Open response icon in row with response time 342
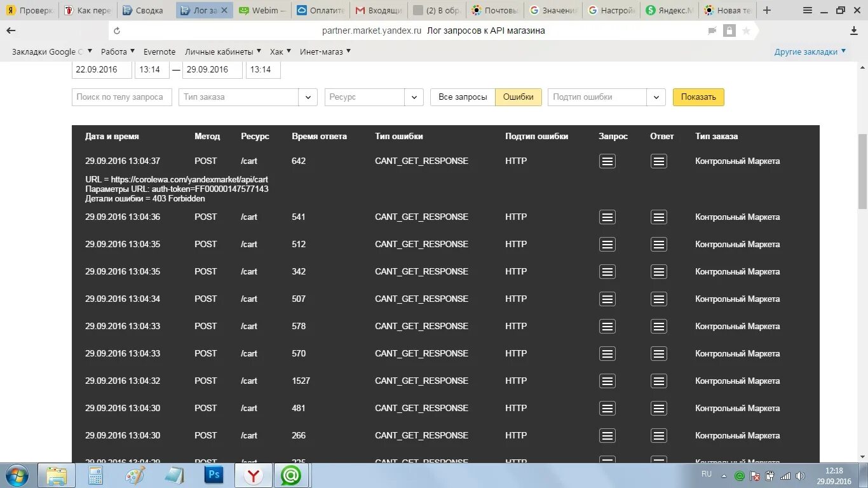 click(659, 272)
